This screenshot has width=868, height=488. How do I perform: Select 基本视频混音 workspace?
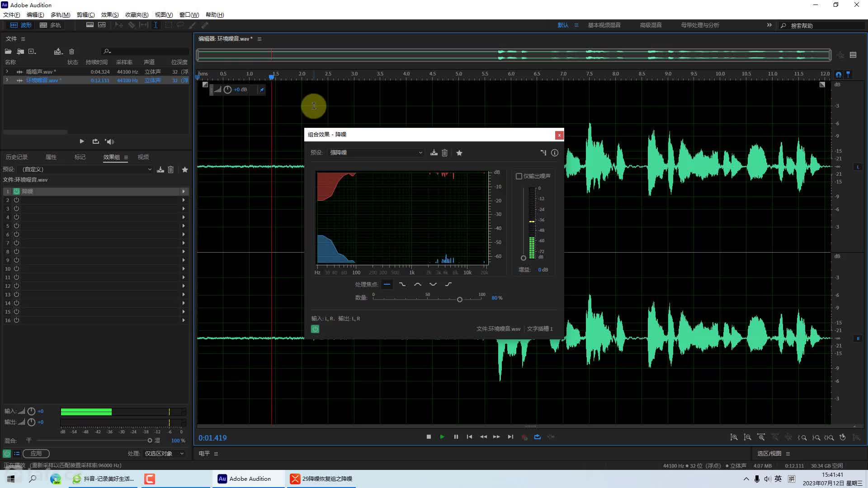point(604,25)
